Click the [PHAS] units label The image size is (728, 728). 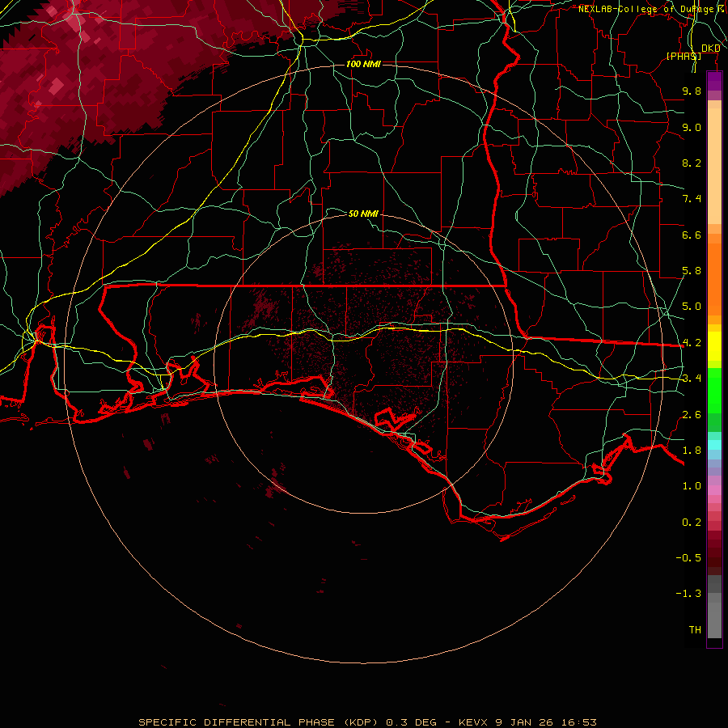pos(684,56)
